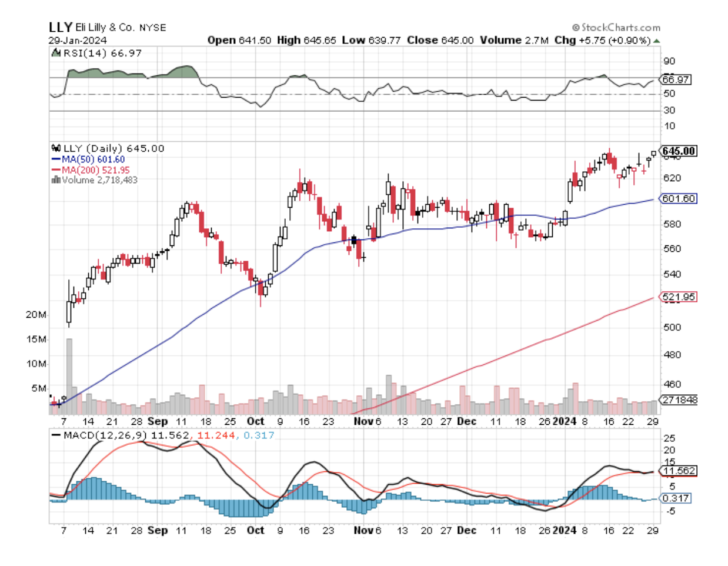Click the NYSE exchange label
This screenshot has height=566, width=728.
click(x=153, y=28)
